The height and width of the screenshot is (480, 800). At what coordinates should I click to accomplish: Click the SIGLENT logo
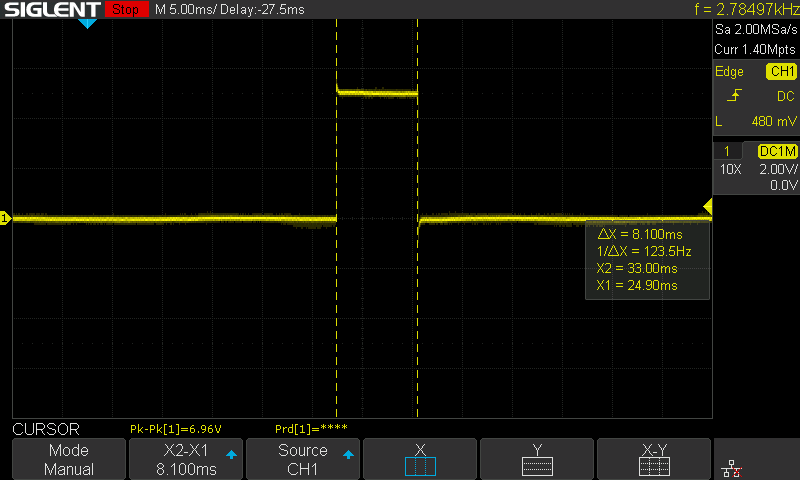click(51, 9)
